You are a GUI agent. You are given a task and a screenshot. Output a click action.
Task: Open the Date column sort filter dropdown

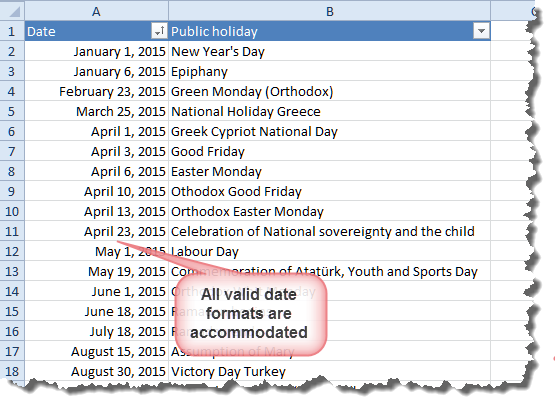tap(158, 31)
